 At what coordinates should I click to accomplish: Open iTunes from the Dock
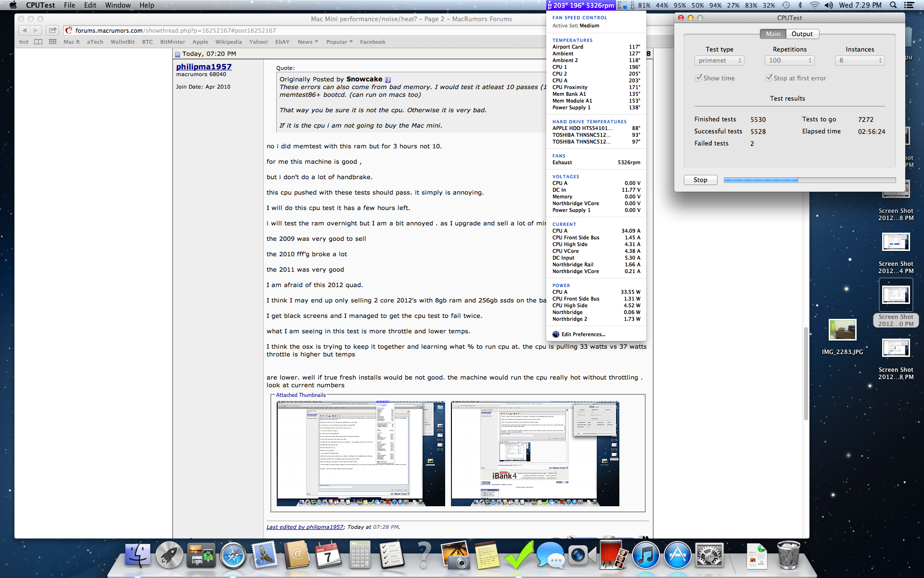(645, 555)
